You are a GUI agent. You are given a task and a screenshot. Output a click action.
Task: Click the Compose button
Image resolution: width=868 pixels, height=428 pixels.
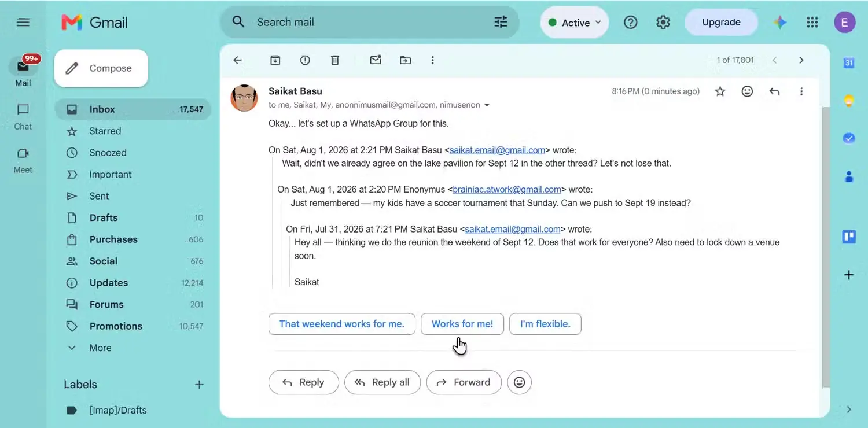click(x=101, y=68)
